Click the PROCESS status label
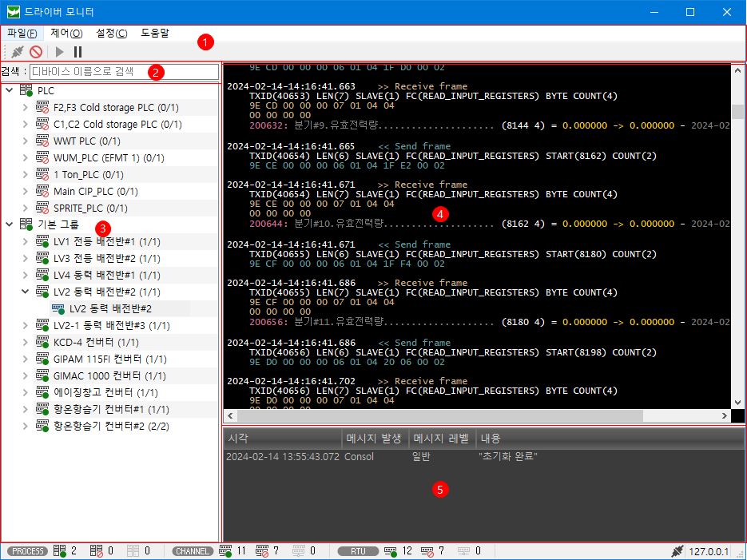The height and width of the screenshot is (560, 747). tap(27, 551)
